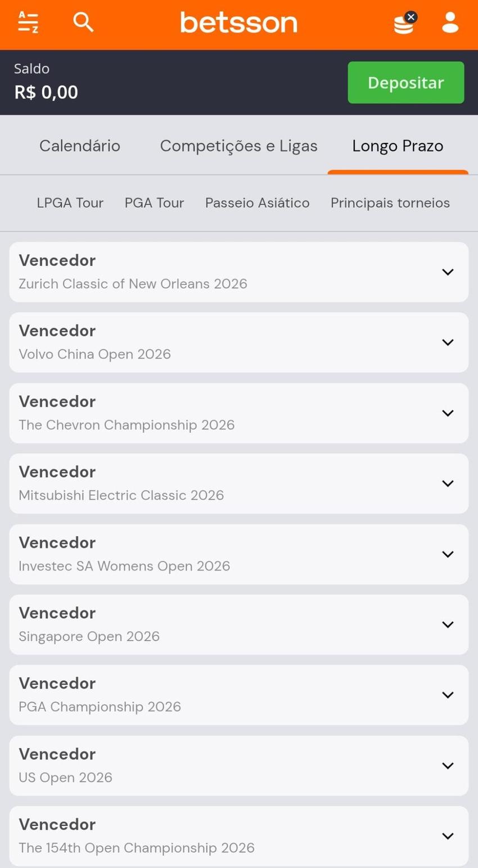The image size is (478, 868).
Task: Click the betsson logo
Action: [238, 23]
